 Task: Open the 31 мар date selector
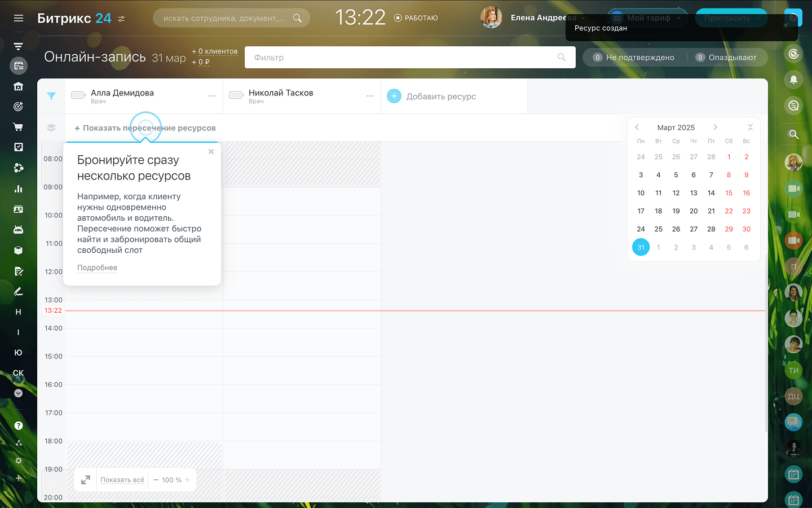pos(169,58)
